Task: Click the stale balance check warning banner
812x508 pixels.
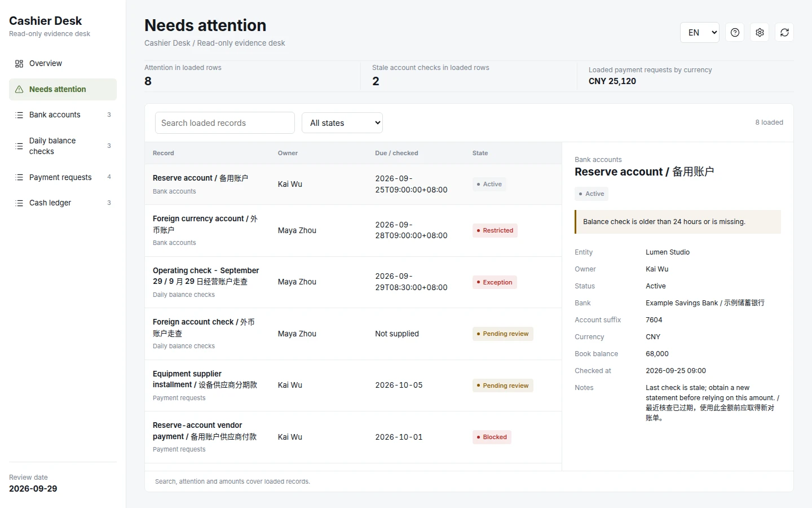Action: [x=678, y=222]
